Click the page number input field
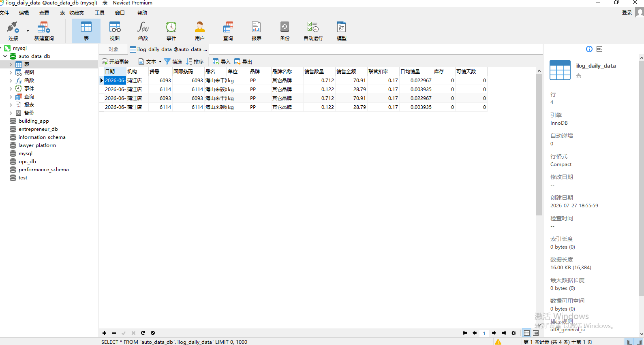 [x=484, y=333]
